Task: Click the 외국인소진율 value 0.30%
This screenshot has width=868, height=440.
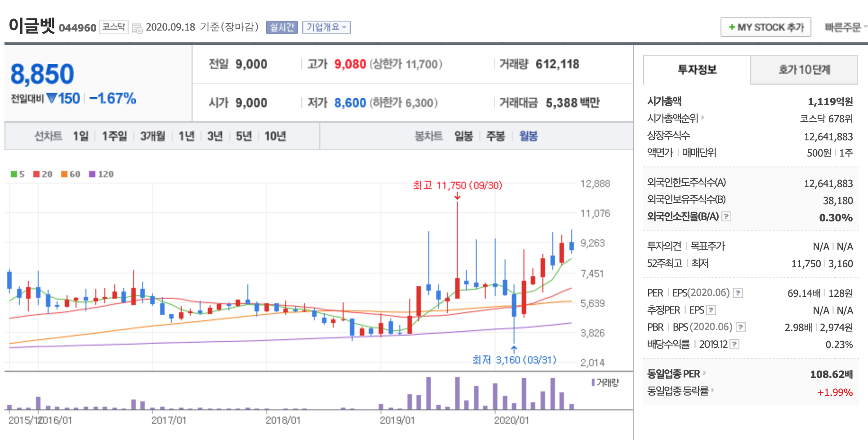Action: tap(836, 217)
